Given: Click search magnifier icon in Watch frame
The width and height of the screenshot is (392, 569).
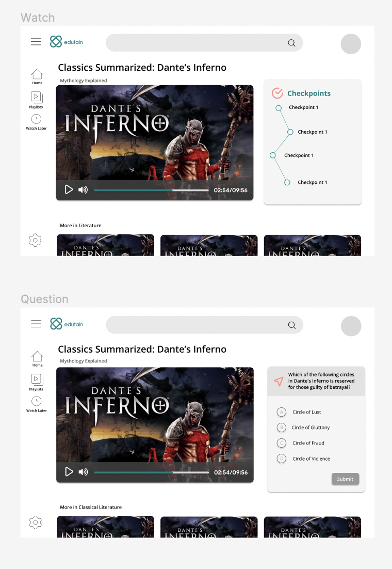Looking at the screenshot, I should [291, 43].
